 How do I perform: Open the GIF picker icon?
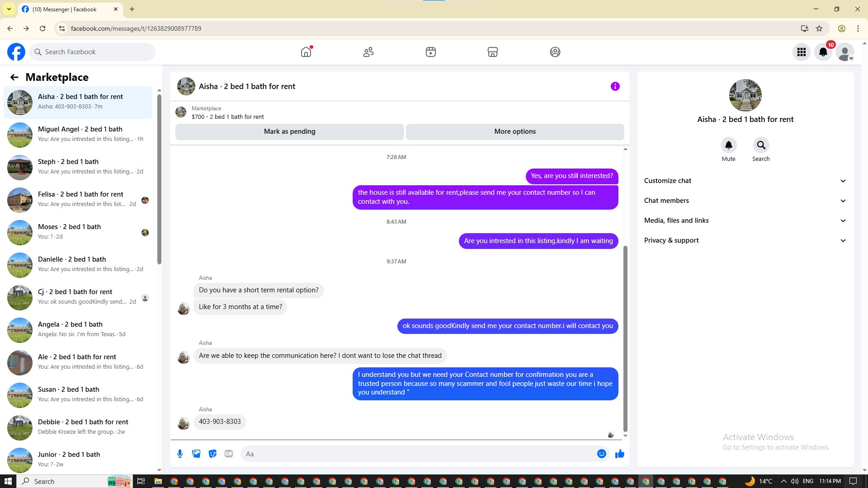[229, 454]
